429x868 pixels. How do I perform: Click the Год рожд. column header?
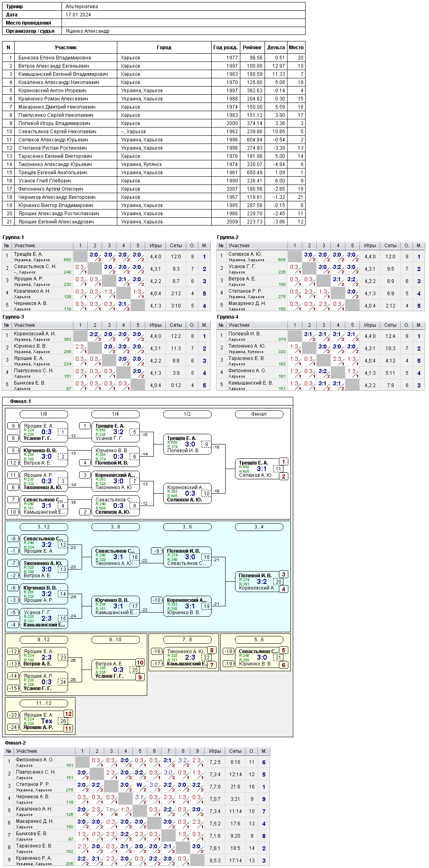226,48
